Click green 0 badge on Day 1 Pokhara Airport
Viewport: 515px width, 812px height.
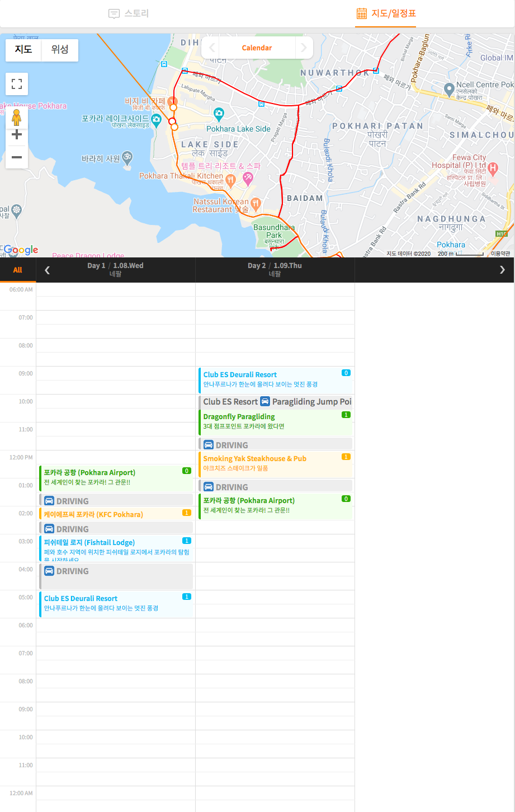point(187,471)
